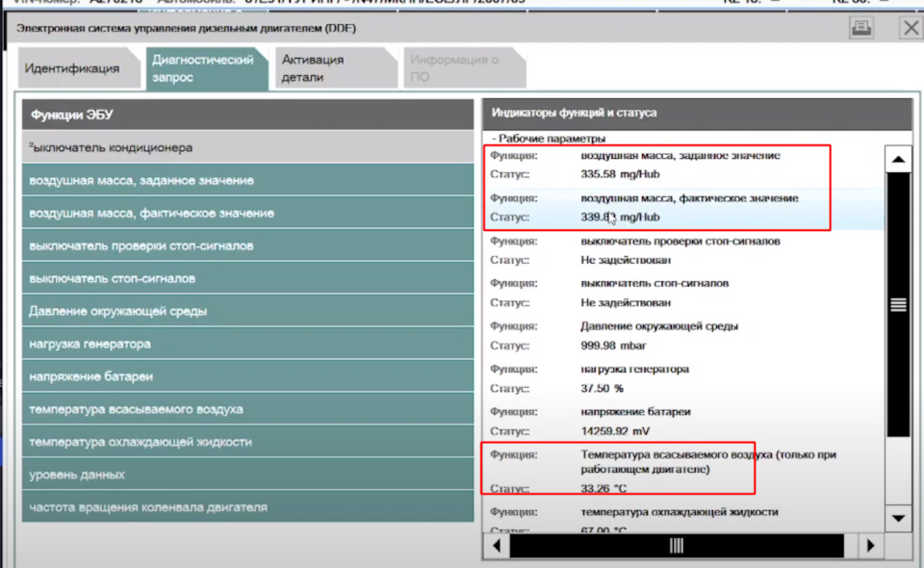Switch to the Активация детали tab
This screenshot has height=568, width=924.
point(330,68)
